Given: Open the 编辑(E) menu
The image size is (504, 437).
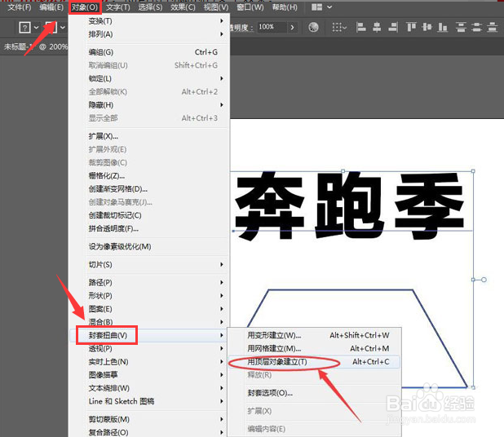Looking at the screenshot, I should point(51,7).
